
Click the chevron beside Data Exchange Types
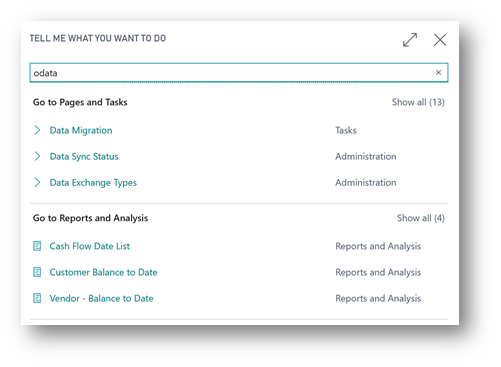coord(37,182)
